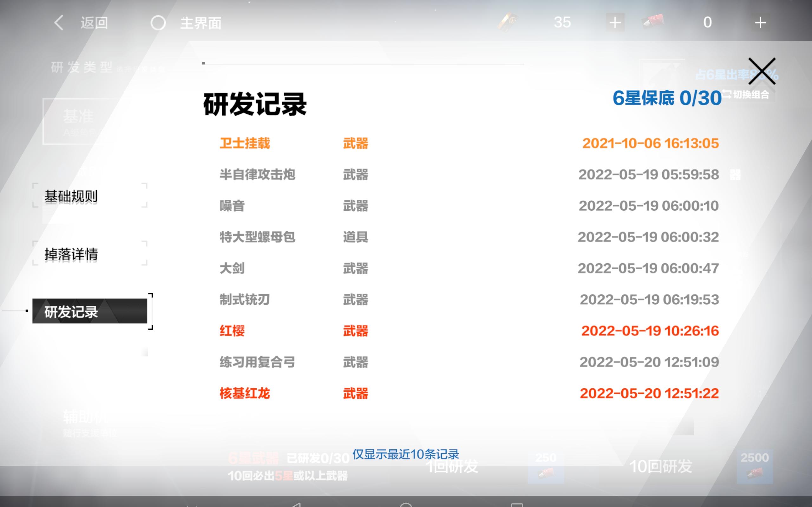Viewport: 812px width, 507px height.
Task: Click the 特大型螺母包 item record
Action: tap(257, 237)
